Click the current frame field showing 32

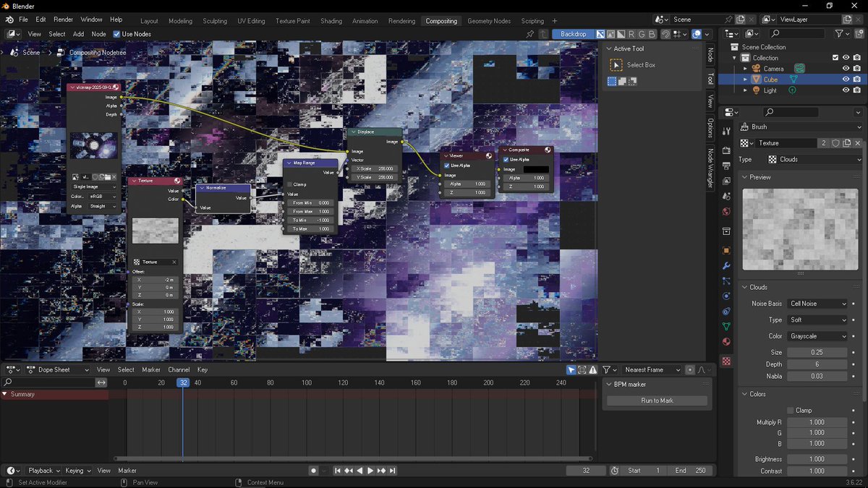click(x=586, y=470)
